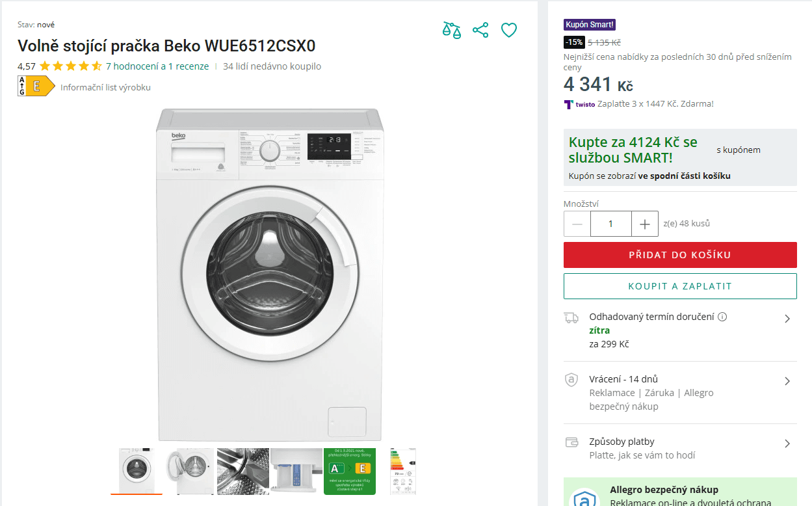Open the Informační list výrobku link
Image resolution: width=812 pixels, height=506 pixels.
[105, 85]
